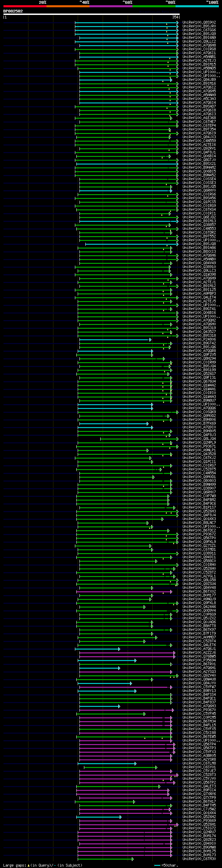Select UniRef100_A5ANB1 hit label

pyautogui.click(x=199, y=57)
